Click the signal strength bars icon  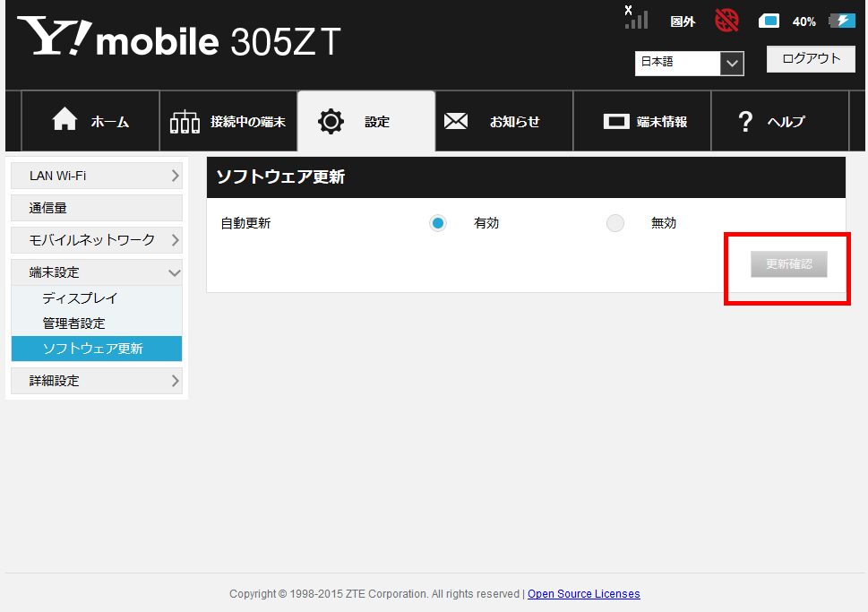click(x=636, y=18)
